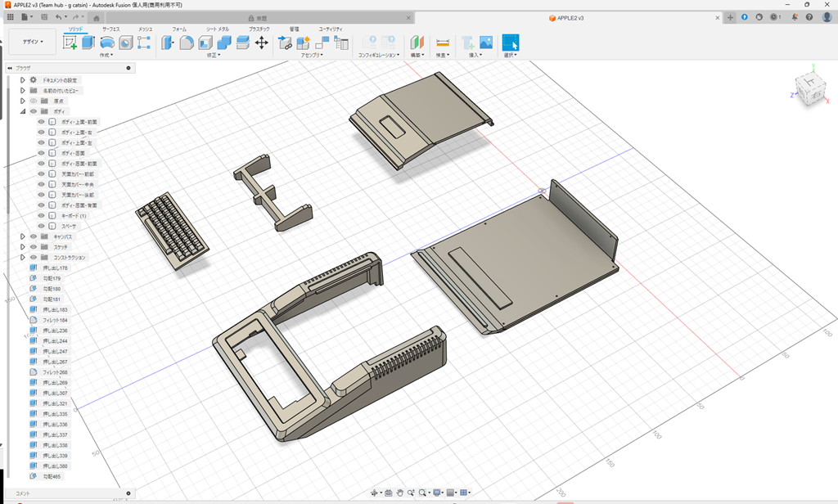Collapse the ボディ folder in the browser

24,110
